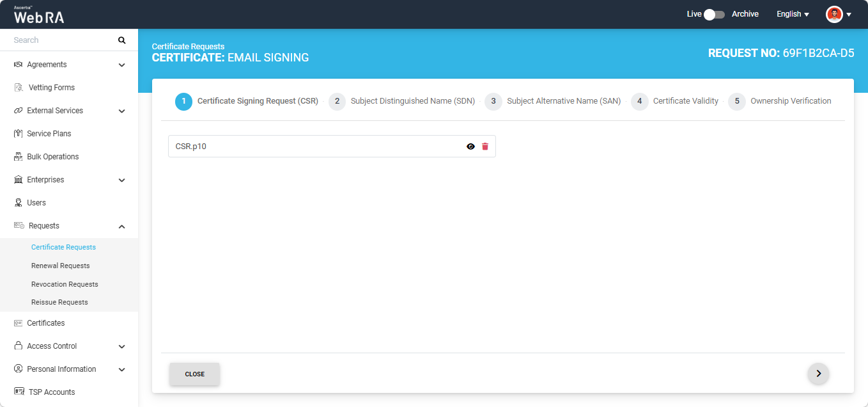Click the Certificates card icon
This screenshot has height=407, width=868.
(x=18, y=323)
